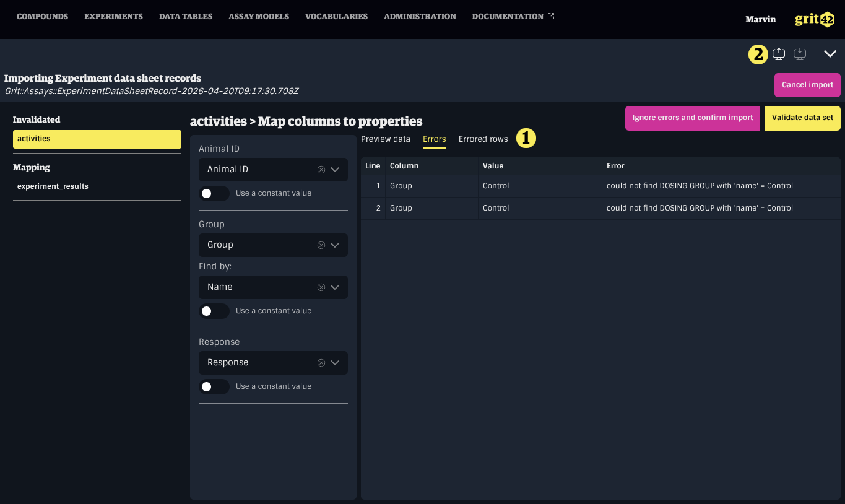Open the external Documentation link icon

coord(551,16)
